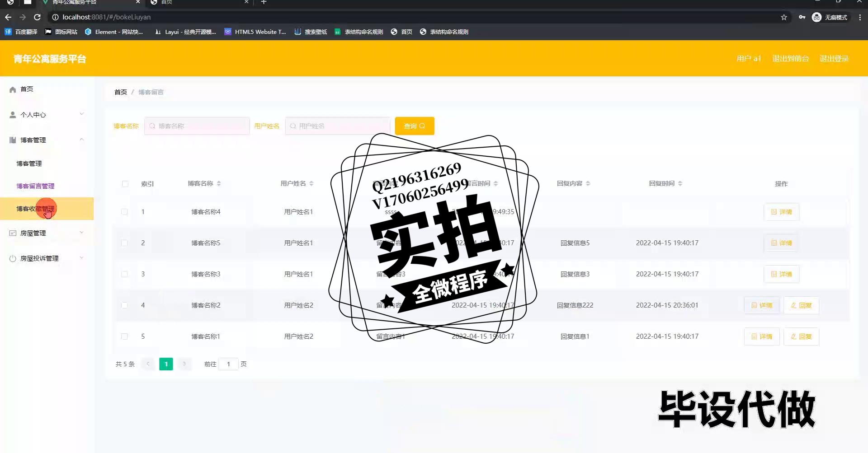
Task: Click the site info icon before localhost
Action: click(55, 17)
